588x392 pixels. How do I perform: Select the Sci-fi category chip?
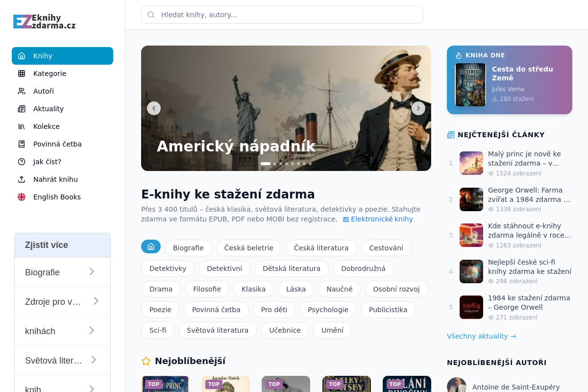tap(158, 330)
